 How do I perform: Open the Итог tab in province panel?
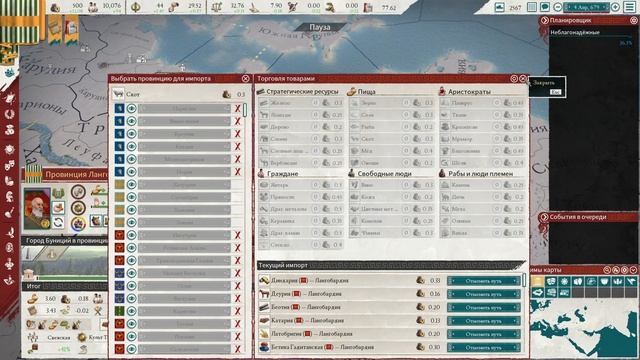coord(64,286)
